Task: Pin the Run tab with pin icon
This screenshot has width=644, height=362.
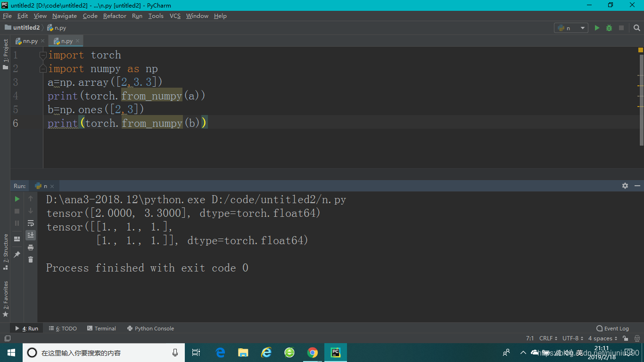Action: click(x=17, y=254)
